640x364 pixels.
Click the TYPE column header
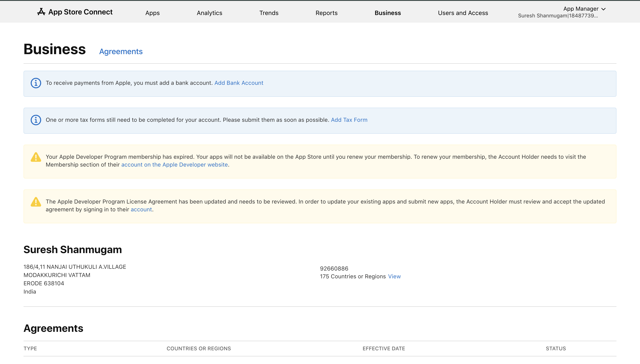pyautogui.click(x=30, y=349)
